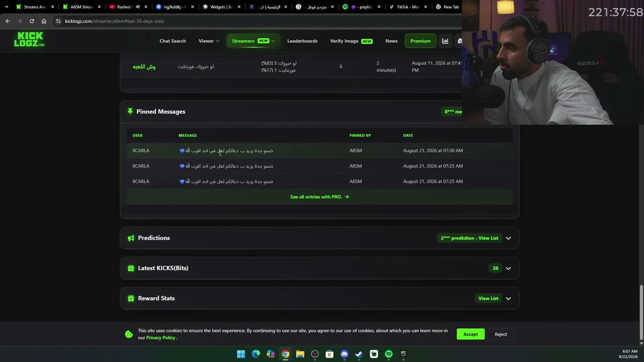This screenshot has height=362, width=644.
Task: Accept the cookies
Action: pos(471,334)
